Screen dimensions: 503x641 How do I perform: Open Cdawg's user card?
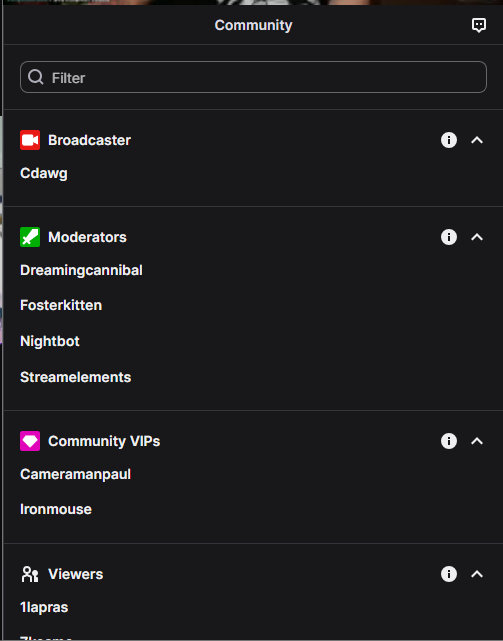click(x=44, y=174)
